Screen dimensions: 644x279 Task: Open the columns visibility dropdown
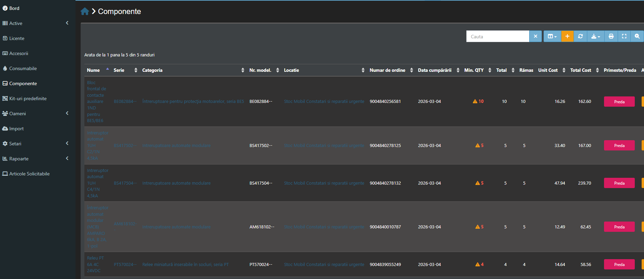(x=552, y=36)
